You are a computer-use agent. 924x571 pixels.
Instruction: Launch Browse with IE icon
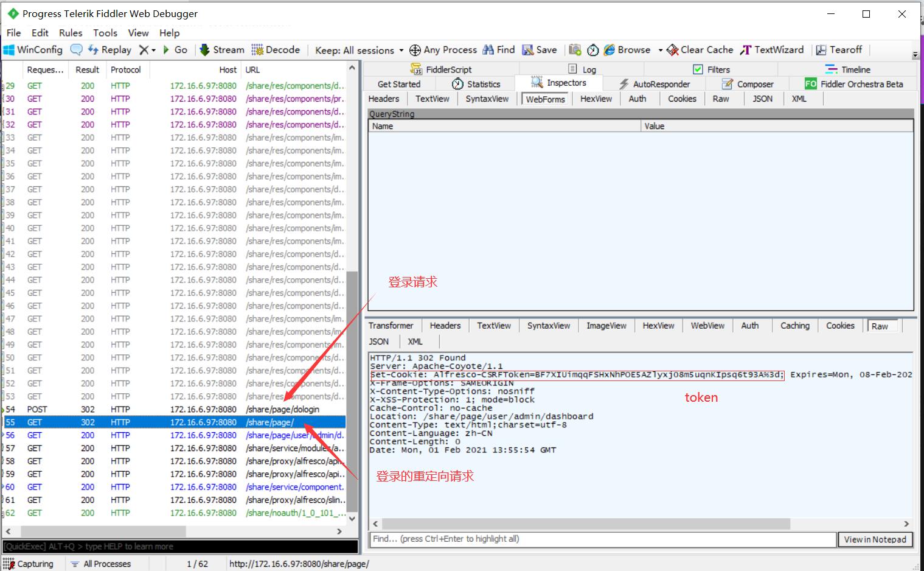pyautogui.click(x=627, y=50)
